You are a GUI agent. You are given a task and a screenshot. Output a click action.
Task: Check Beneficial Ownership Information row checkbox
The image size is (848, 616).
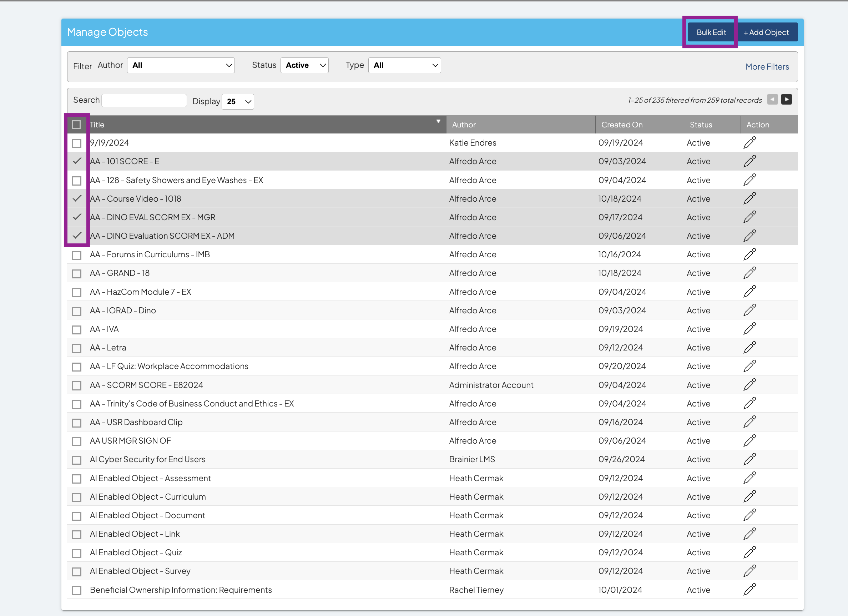pyautogui.click(x=77, y=590)
